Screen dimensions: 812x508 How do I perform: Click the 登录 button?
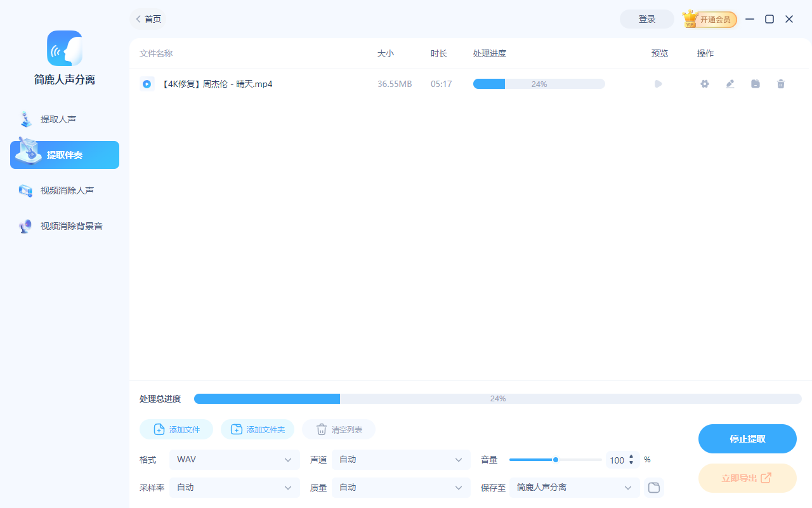coord(646,19)
